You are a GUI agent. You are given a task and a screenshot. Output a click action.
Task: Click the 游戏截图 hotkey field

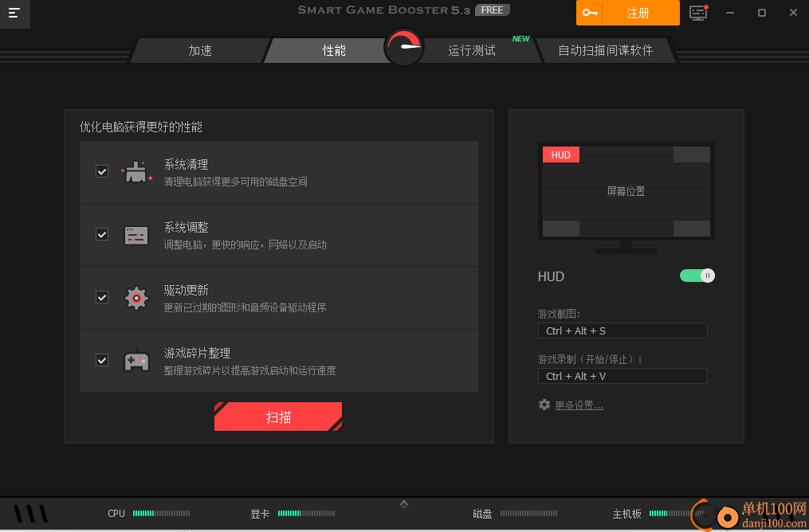click(x=622, y=331)
